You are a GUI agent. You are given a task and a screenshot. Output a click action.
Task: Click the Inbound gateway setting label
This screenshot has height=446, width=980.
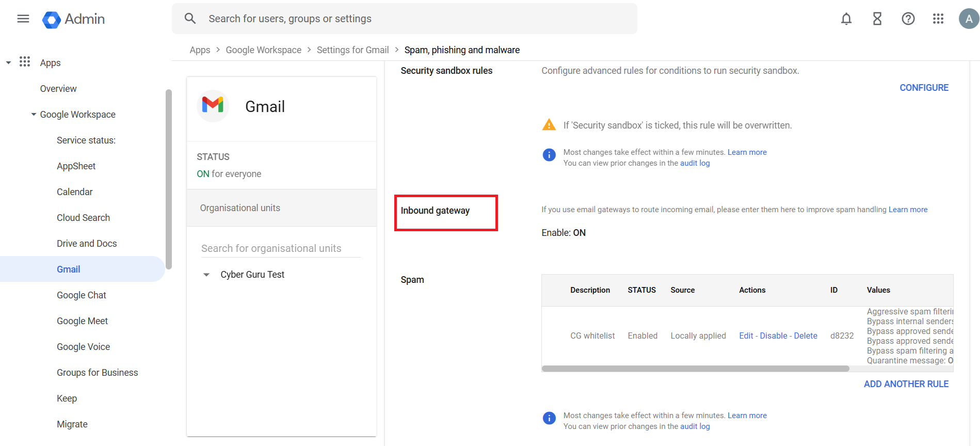tap(435, 211)
